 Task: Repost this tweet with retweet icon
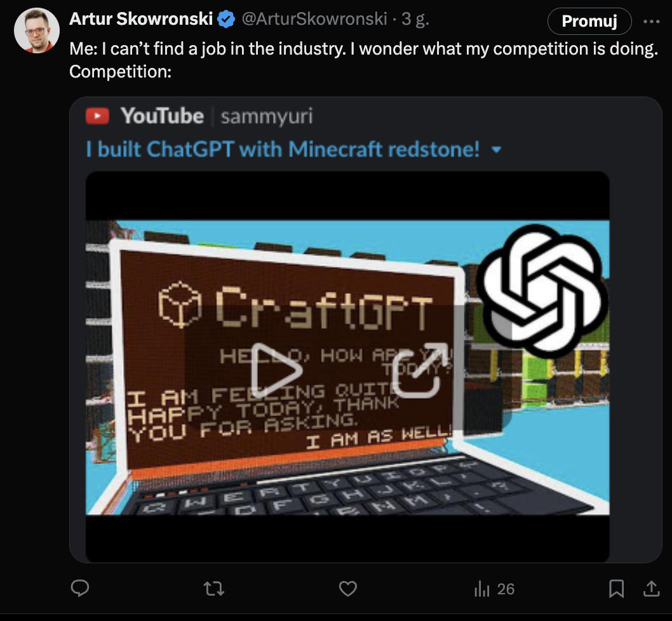click(x=214, y=589)
